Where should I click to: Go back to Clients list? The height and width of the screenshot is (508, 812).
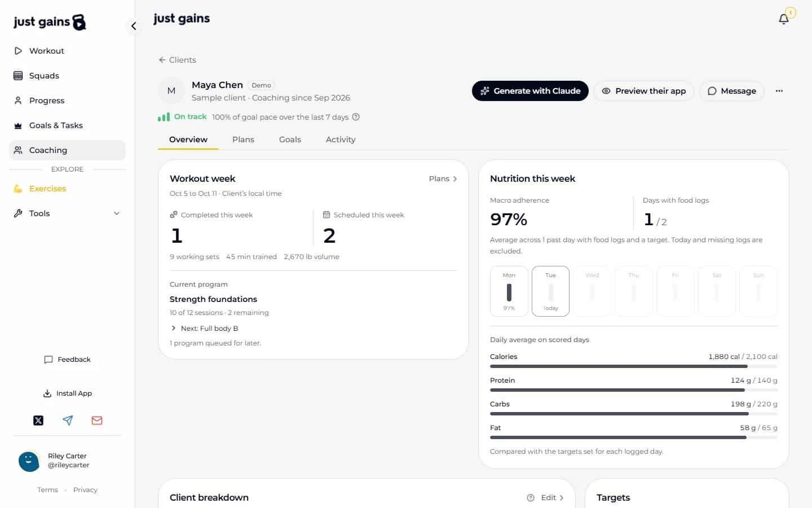pos(177,60)
